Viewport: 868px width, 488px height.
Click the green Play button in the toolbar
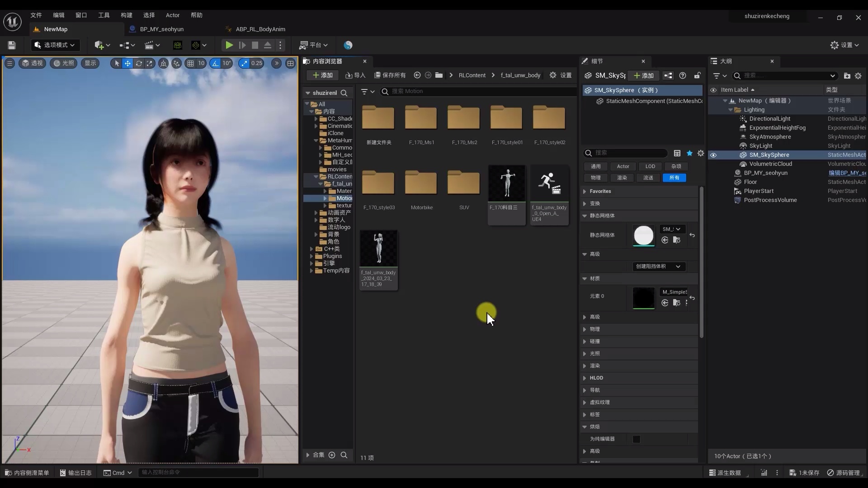click(229, 45)
